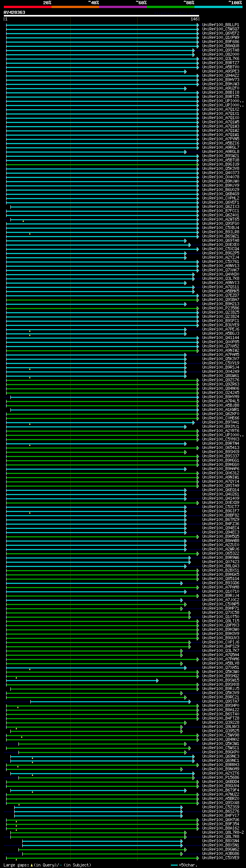
Task: Select the UniRef100_Q9STA7 label
Action: click(221, 701)
